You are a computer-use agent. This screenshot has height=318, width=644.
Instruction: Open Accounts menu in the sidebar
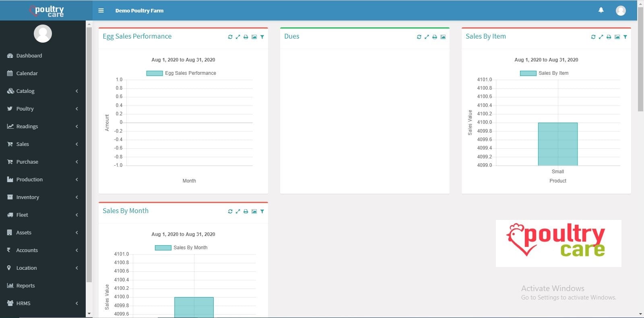pos(43,250)
